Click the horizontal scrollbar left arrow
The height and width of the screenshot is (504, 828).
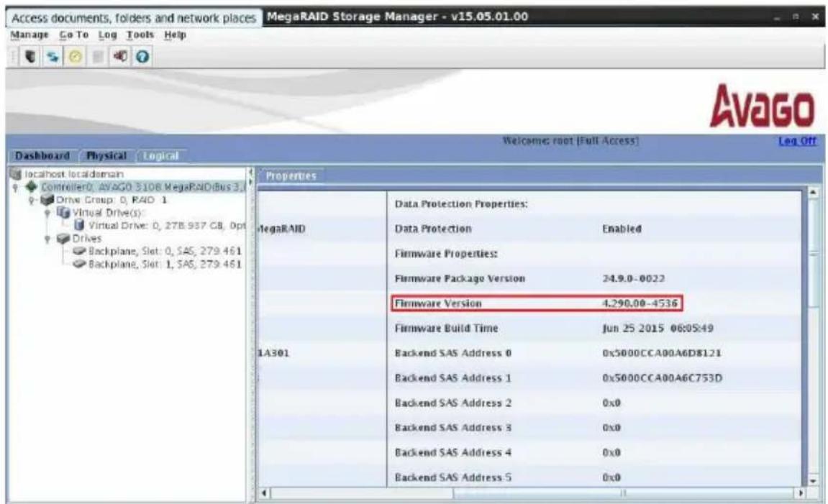point(265,493)
